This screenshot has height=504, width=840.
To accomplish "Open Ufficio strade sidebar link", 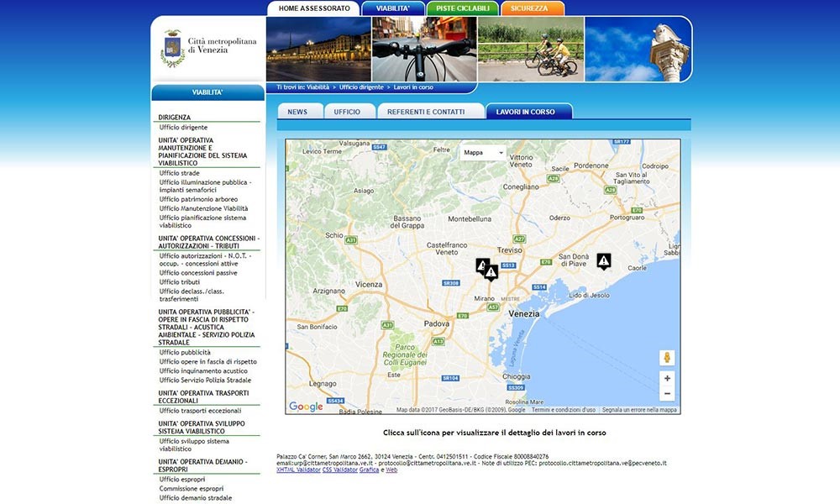I will point(180,173).
